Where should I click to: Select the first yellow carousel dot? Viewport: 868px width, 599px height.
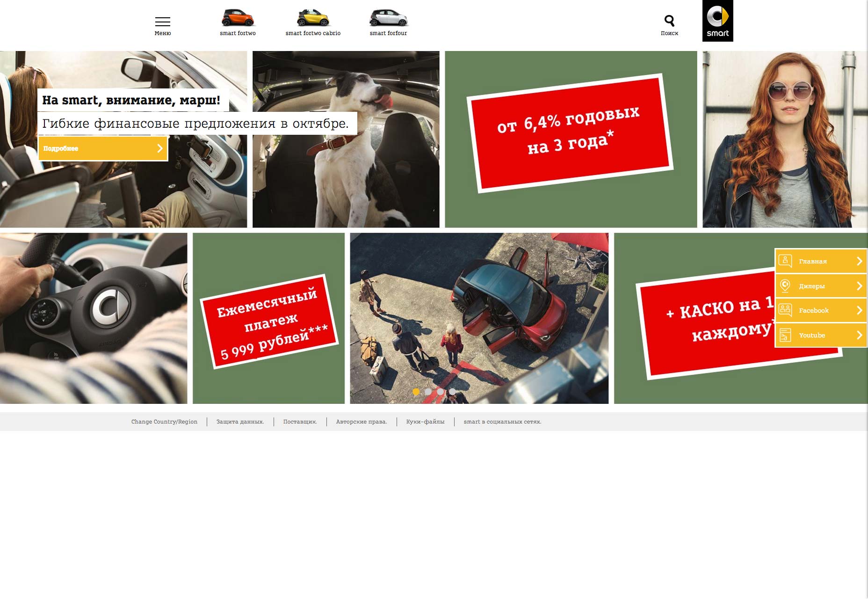pyautogui.click(x=416, y=391)
